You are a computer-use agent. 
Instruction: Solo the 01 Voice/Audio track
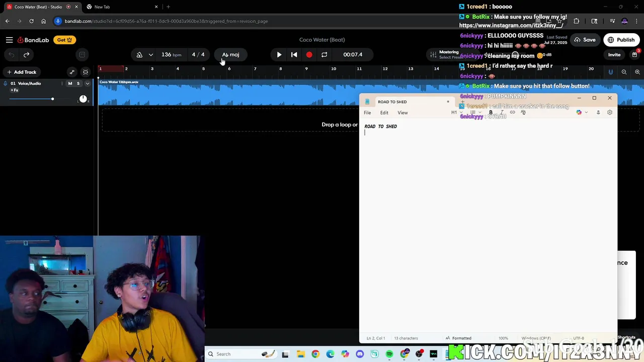78,83
